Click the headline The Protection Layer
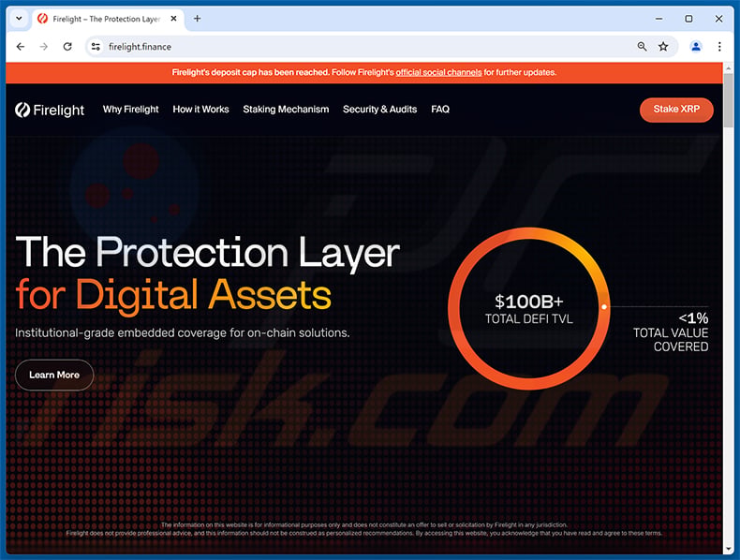Viewport: 740px width, 560px height. click(208, 253)
